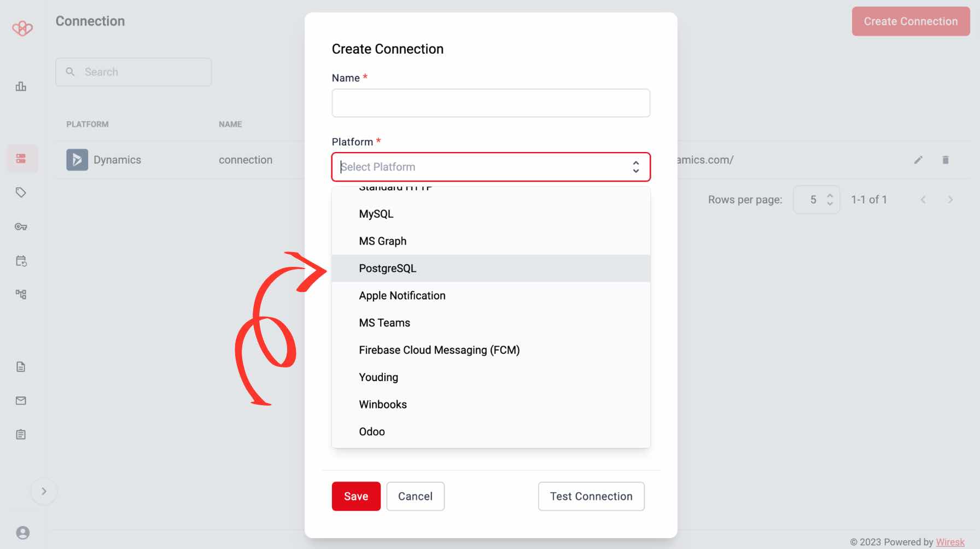Image resolution: width=980 pixels, height=549 pixels.
Task: Focus the Name input field
Action: point(491,103)
